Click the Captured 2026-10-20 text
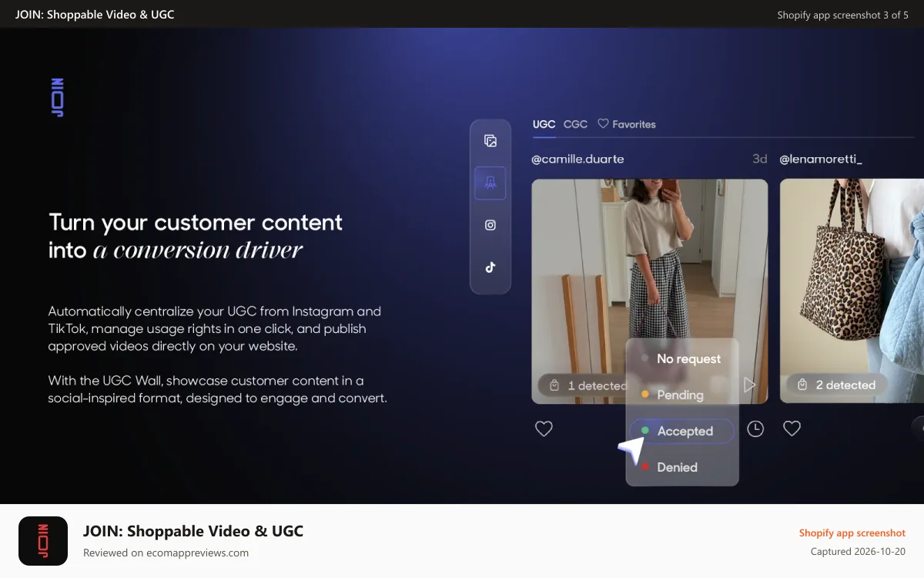924x578 pixels. point(858,552)
